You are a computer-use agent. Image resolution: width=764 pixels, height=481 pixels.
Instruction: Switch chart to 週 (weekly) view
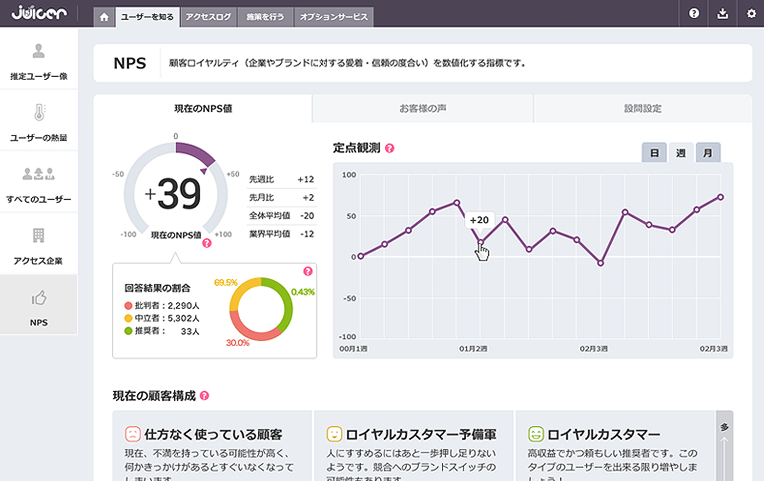681,153
